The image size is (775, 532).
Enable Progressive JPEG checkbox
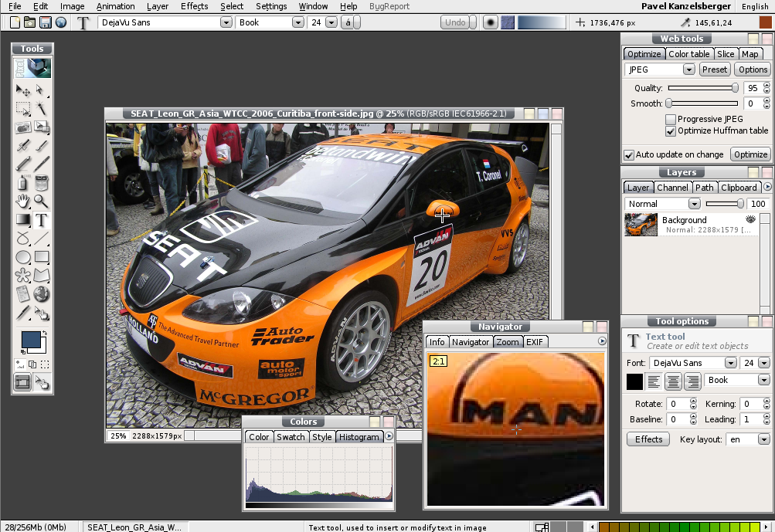click(x=671, y=119)
